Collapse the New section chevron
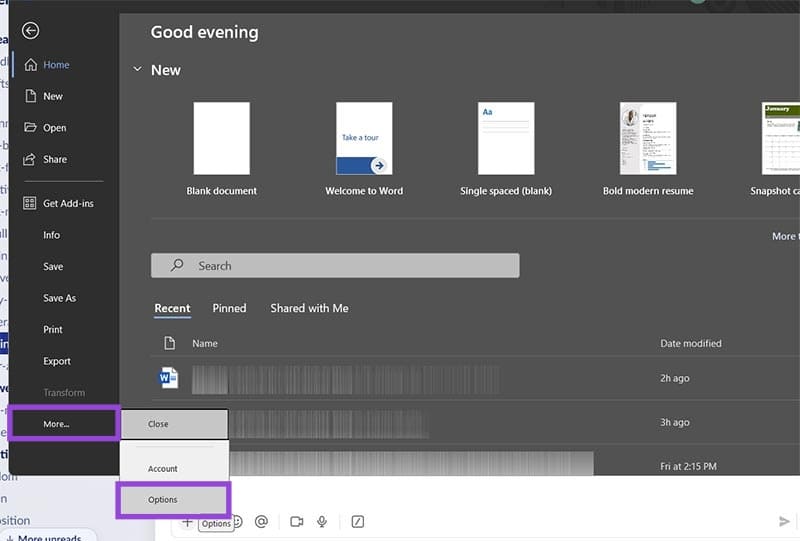 (x=137, y=69)
